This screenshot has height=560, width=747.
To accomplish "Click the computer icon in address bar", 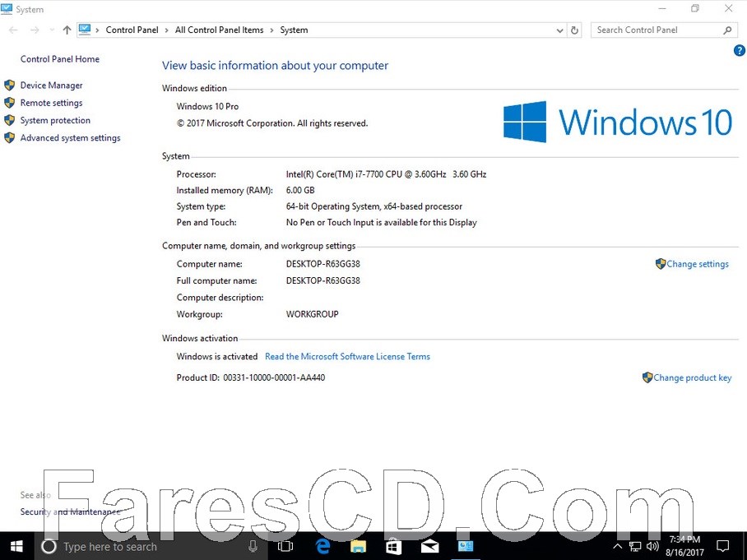I will coord(84,30).
